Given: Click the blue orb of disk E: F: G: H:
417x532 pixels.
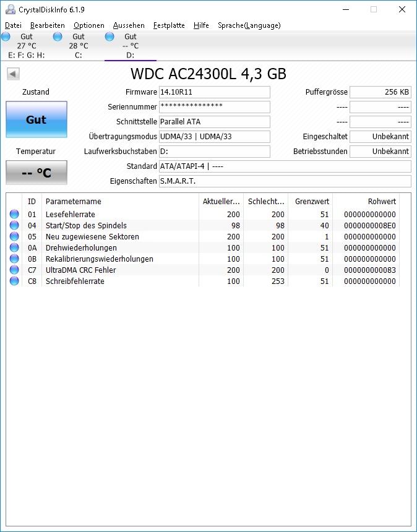Looking at the screenshot, I should pos(6,36).
